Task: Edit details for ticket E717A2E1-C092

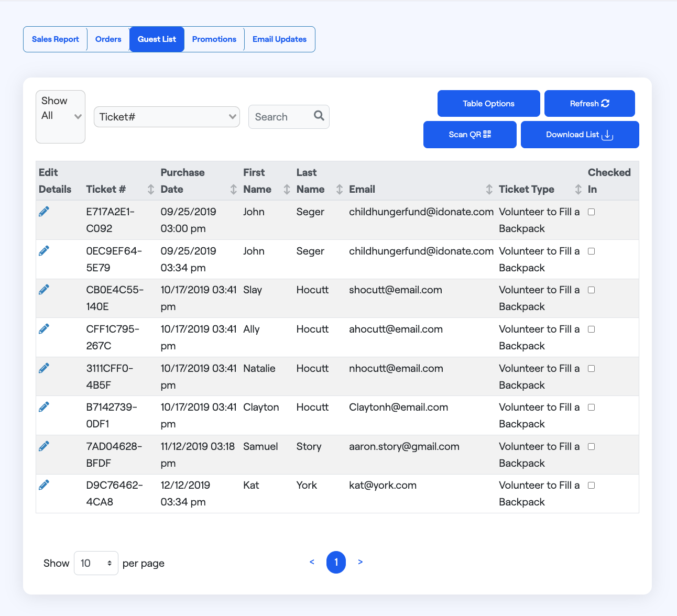Action: [x=44, y=211]
